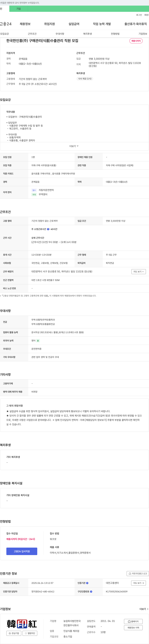
Task: Jump to 전형방법 section tab
Action: [115, 34]
